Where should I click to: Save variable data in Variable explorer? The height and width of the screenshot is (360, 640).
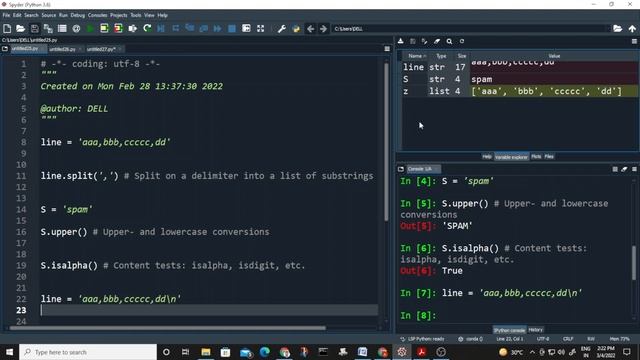point(413,41)
